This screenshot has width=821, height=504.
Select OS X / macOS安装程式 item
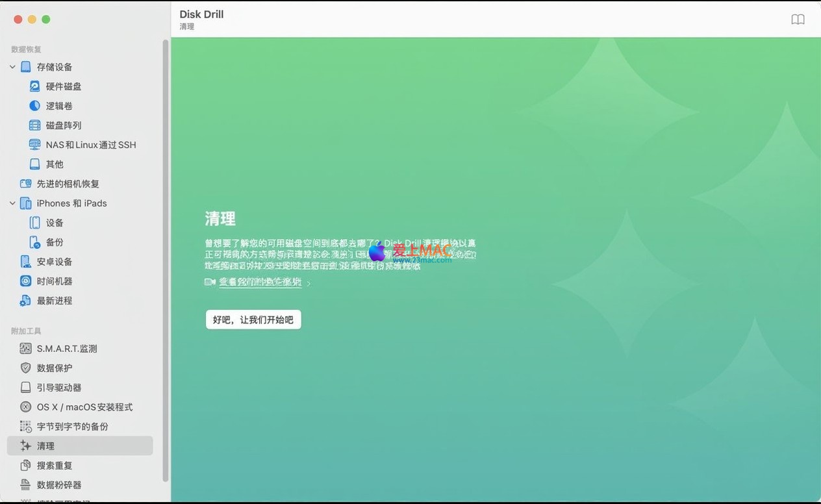click(84, 407)
